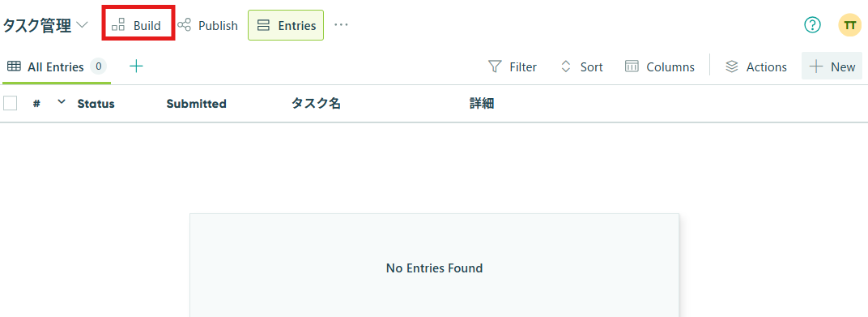Open the Sort options
The width and height of the screenshot is (868, 317).
point(581,67)
